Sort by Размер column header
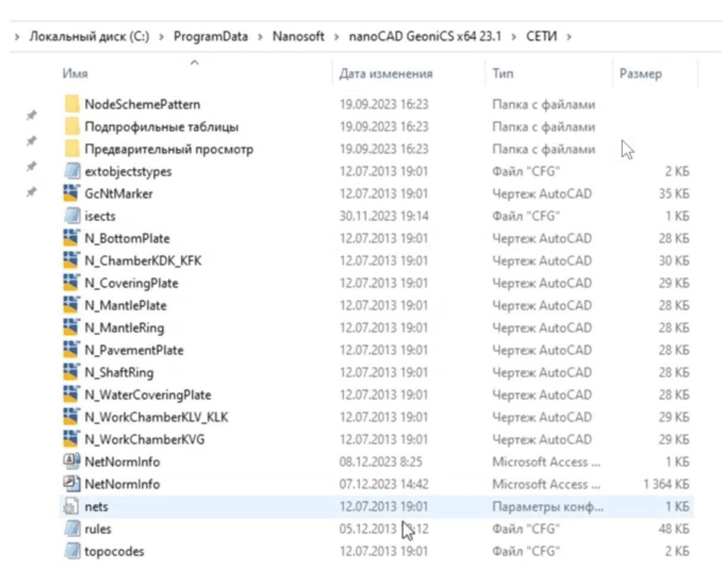Image resolution: width=722 pixels, height=588 pixels. coord(640,74)
